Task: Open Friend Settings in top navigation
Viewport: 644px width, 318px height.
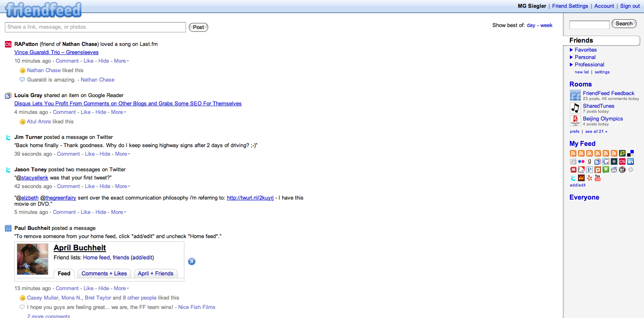Action: (570, 6)
